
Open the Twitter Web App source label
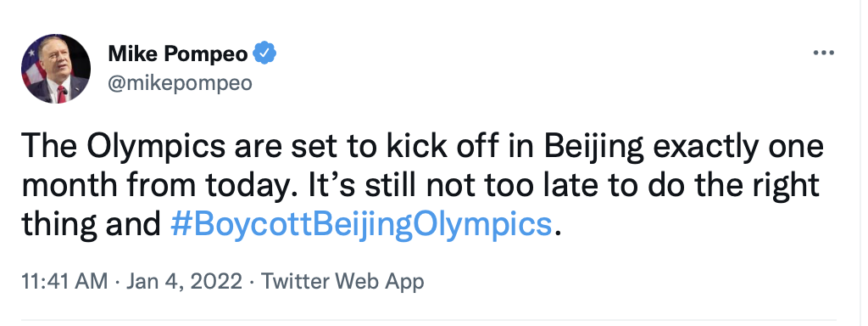click(x=342, y=282)
